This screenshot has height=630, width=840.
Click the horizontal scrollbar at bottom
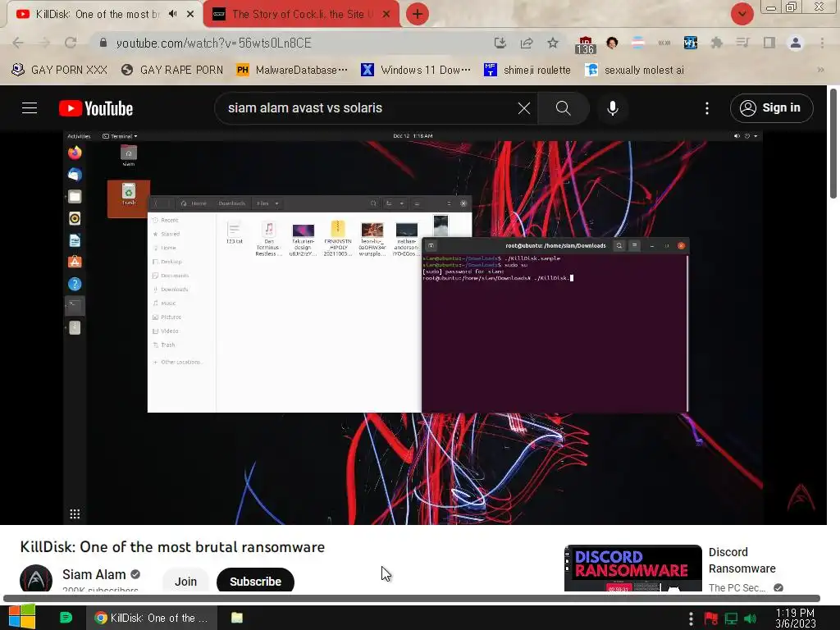click(412, 598)
